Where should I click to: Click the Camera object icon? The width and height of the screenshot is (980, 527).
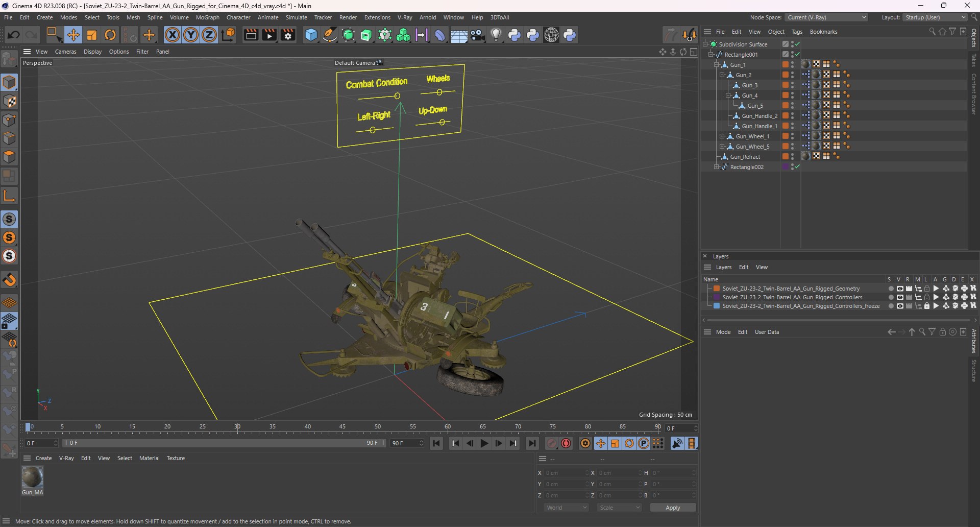point(477,35)
